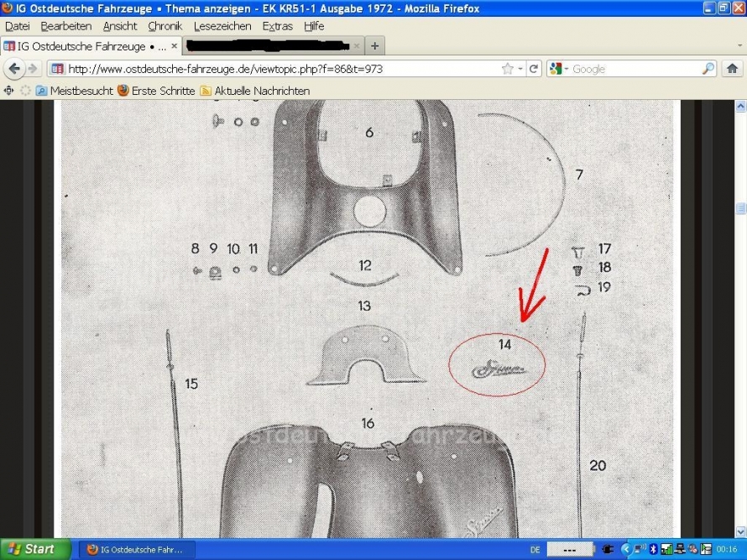
Task: Click the wireless network tray icon
Action: 640,550
